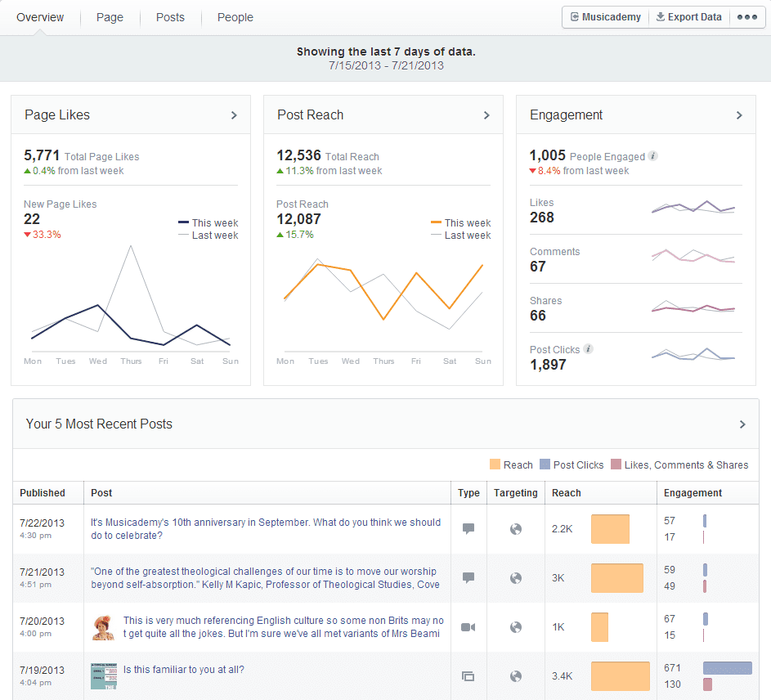Expand the Post Reach section chevron
The image size is (771, 700).
point(486,114)
